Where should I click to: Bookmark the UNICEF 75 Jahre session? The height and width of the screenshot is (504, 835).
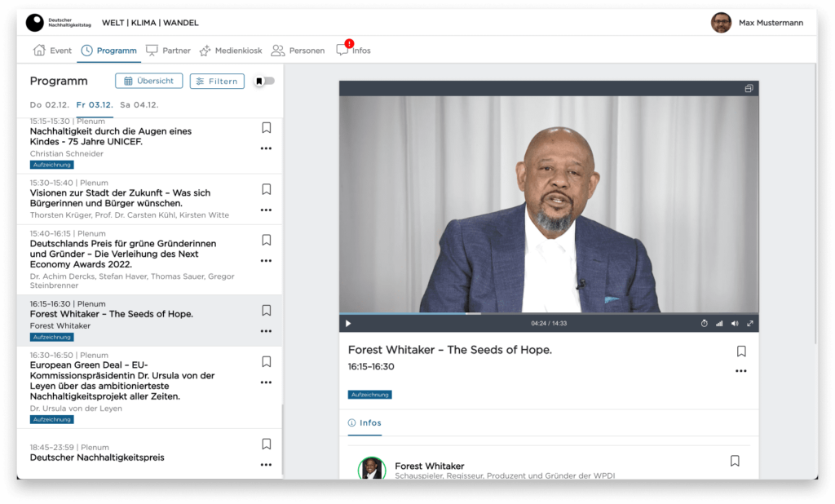point(266,128)
